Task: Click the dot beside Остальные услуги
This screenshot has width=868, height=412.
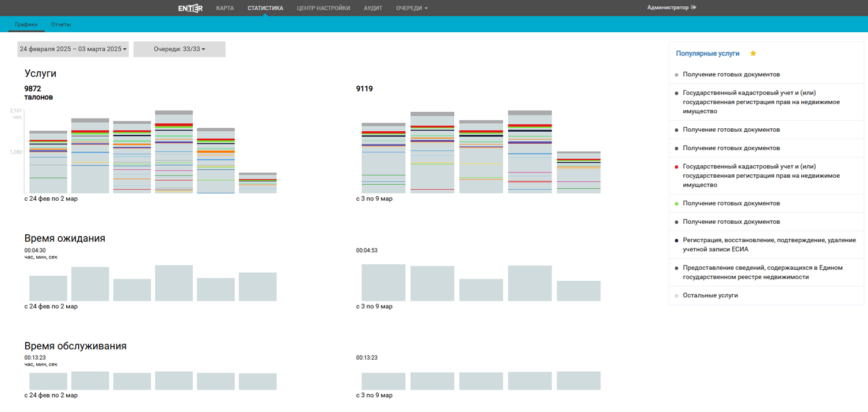Action: pyautogui.click(x=676, y=296)
